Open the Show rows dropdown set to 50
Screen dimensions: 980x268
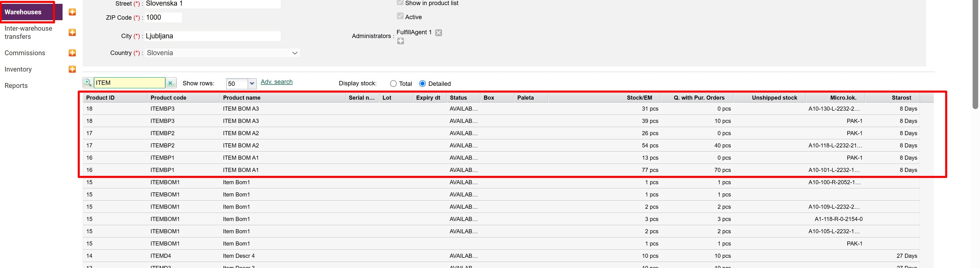pos(241,83)
